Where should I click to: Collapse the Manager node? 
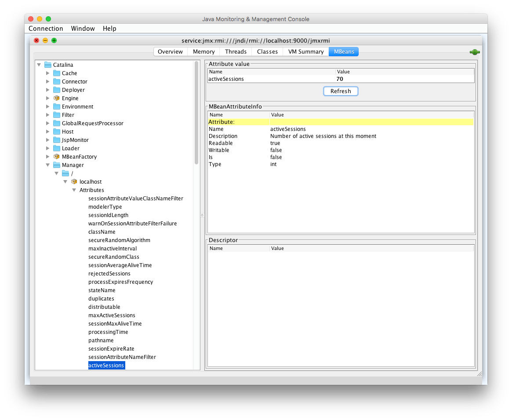[x=47, y=165]
